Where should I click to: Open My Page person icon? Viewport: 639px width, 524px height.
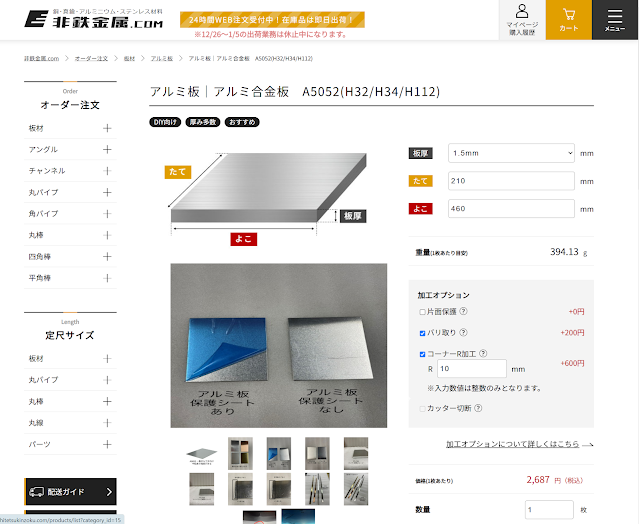(x=522, y=20)
